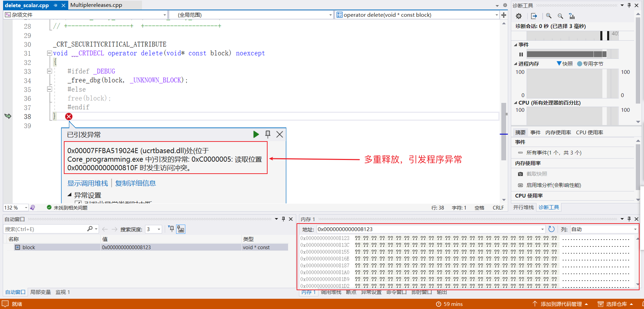Click the current statement arrow in the margin
This screenshot has width=644, height=309.
coord(8,116)
